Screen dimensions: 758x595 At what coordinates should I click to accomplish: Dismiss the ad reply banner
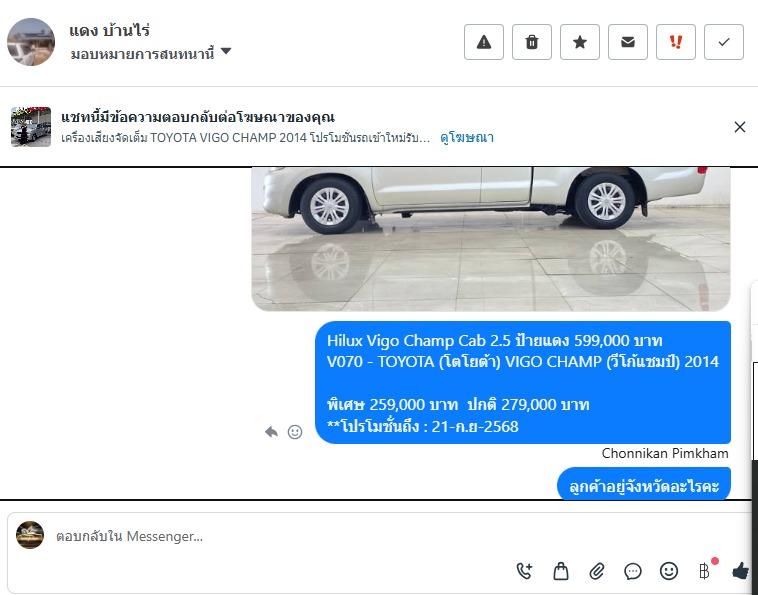click(740, 127)
